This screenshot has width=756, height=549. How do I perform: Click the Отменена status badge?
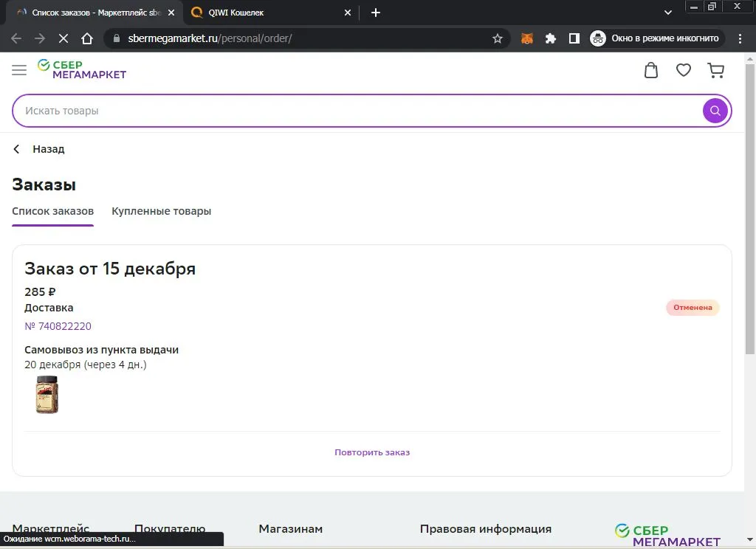click(693, 308)
